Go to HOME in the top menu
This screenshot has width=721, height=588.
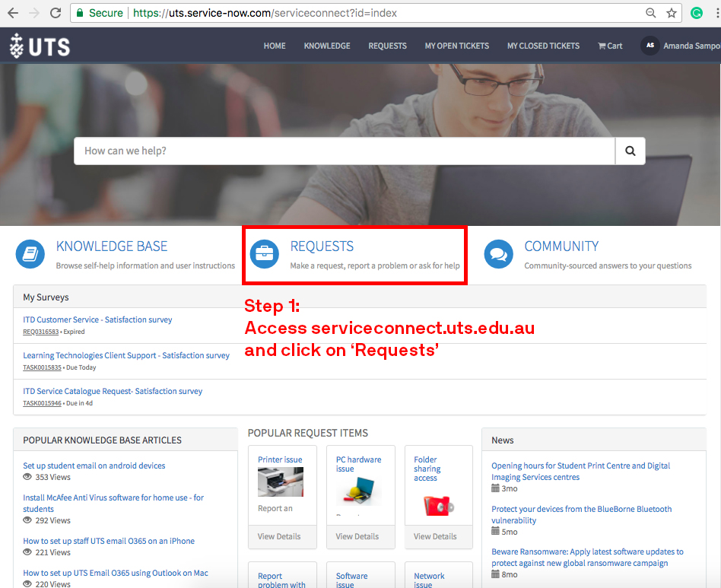[x=275, y=46]
